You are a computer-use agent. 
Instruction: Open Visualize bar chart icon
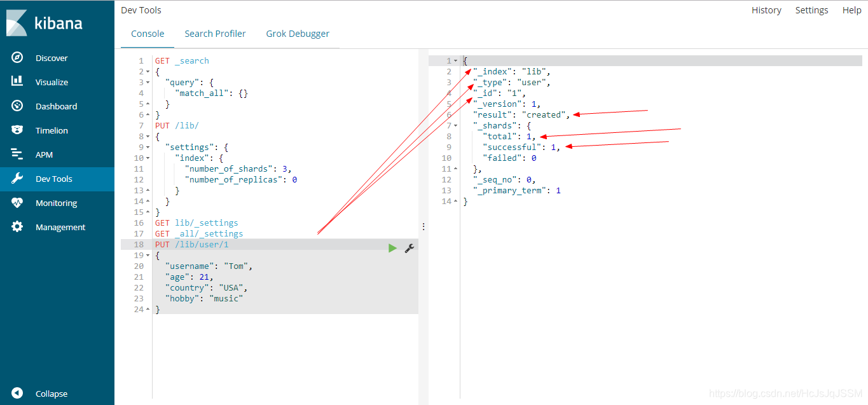click(17, 82)
